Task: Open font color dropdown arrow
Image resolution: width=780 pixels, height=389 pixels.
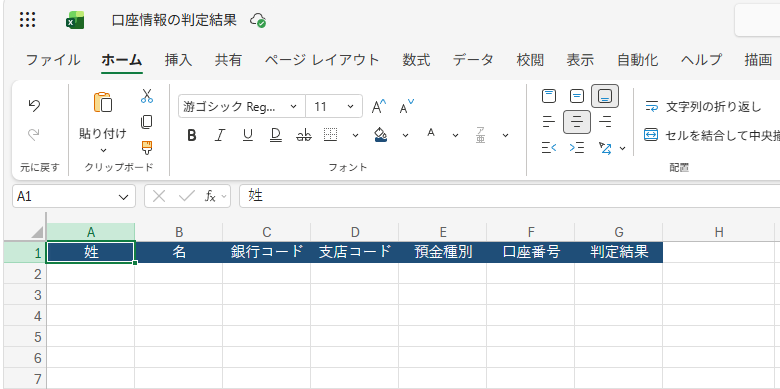Action: point(455,135)
